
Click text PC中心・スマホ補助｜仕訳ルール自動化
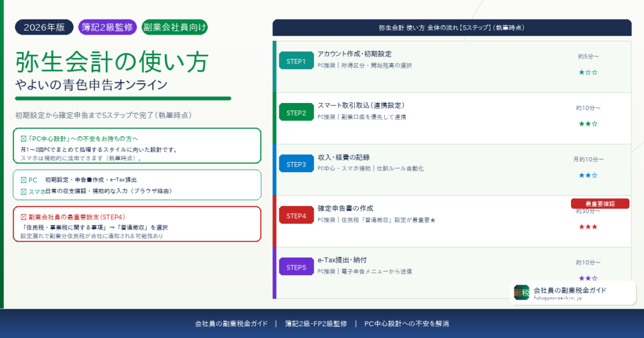(x=370, y=168)
